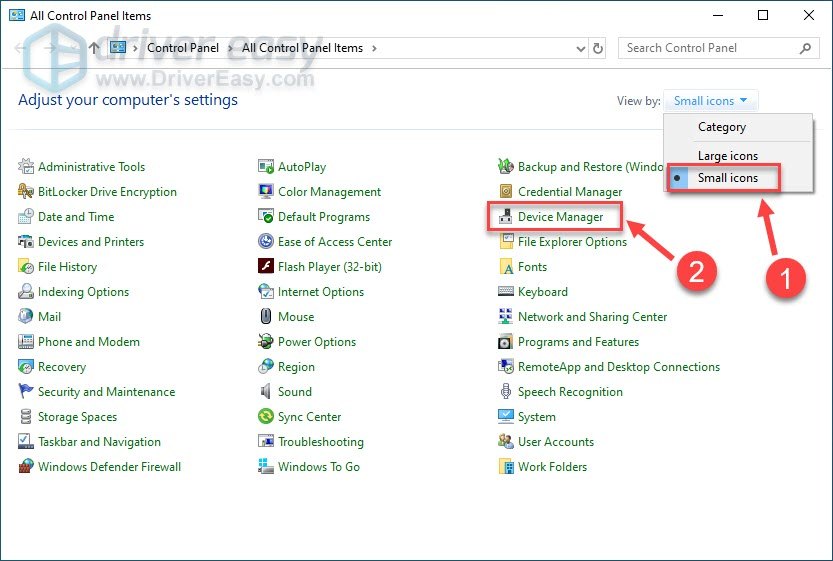Click the Ease of Access Center icon

266,241
